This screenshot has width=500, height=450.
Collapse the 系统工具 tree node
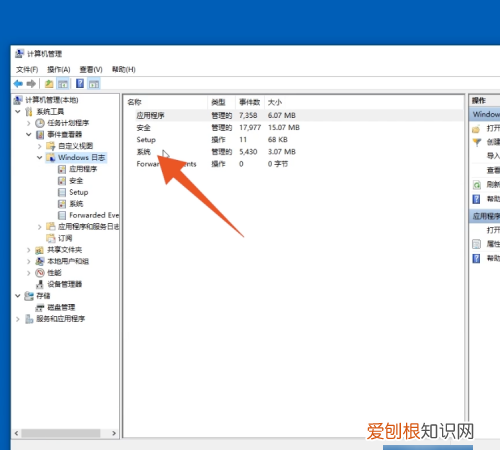(x=18, y=112)
